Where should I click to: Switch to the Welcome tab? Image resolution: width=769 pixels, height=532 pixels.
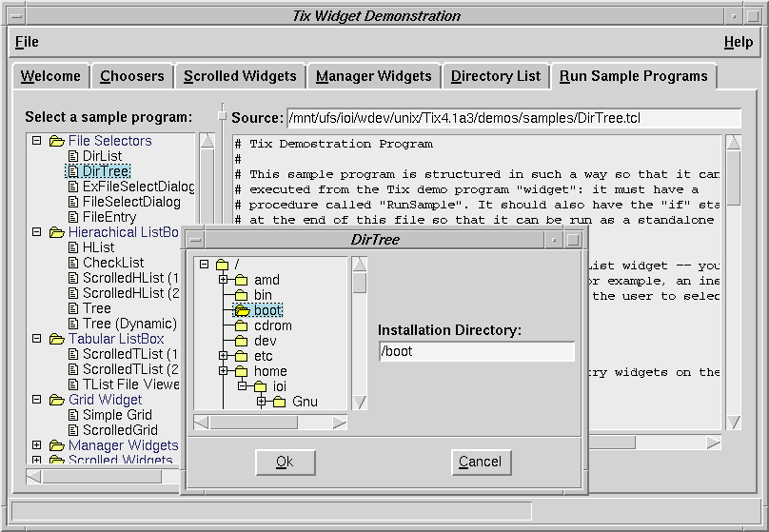(50, 76)
